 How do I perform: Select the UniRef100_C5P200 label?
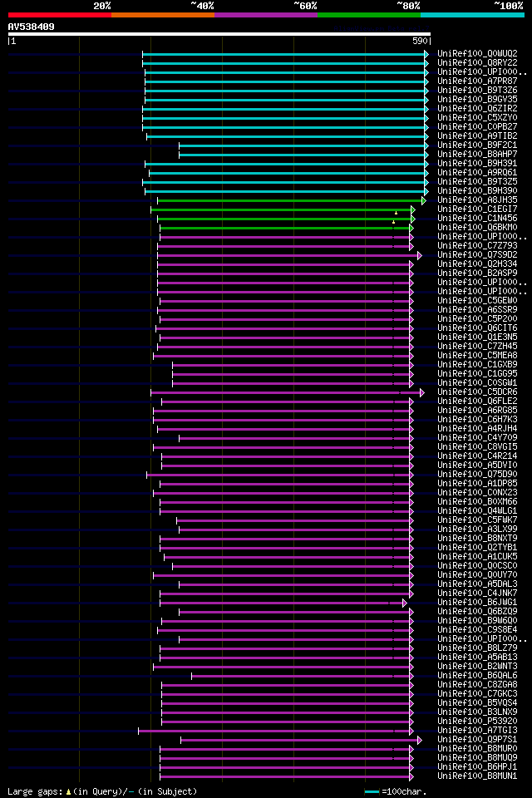[x=477, y=319]
